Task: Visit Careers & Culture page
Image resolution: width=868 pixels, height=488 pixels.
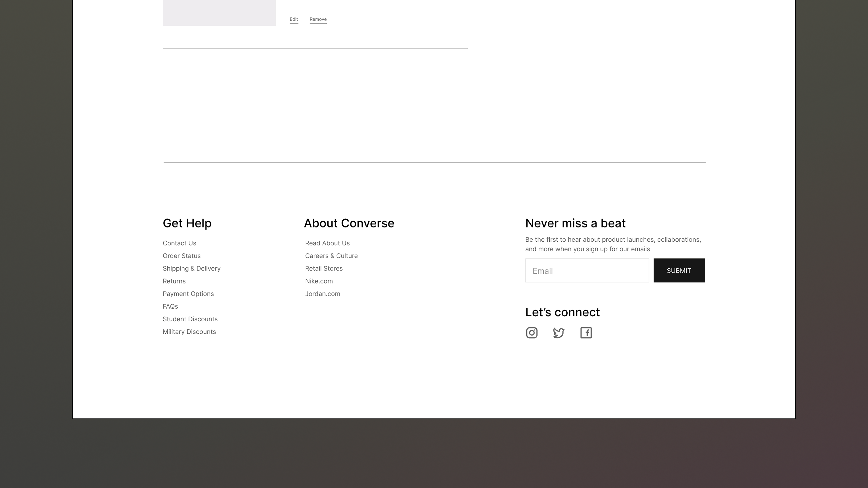Action: [x=331, y=256]
